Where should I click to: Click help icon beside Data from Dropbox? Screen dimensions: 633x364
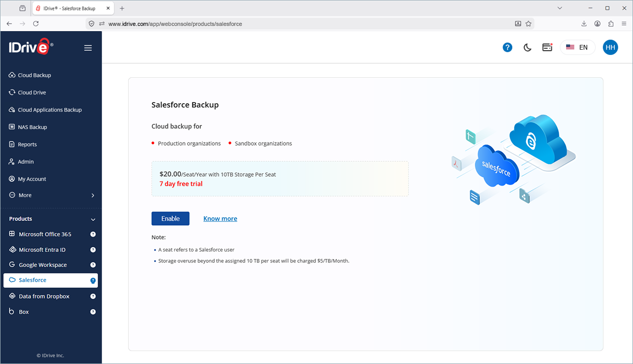[93, 297]
